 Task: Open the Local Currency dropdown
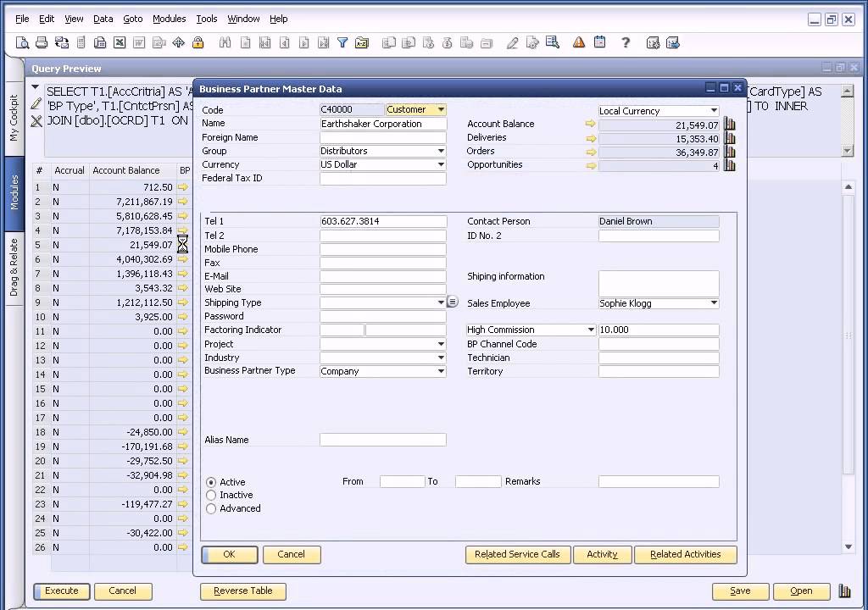714,111
